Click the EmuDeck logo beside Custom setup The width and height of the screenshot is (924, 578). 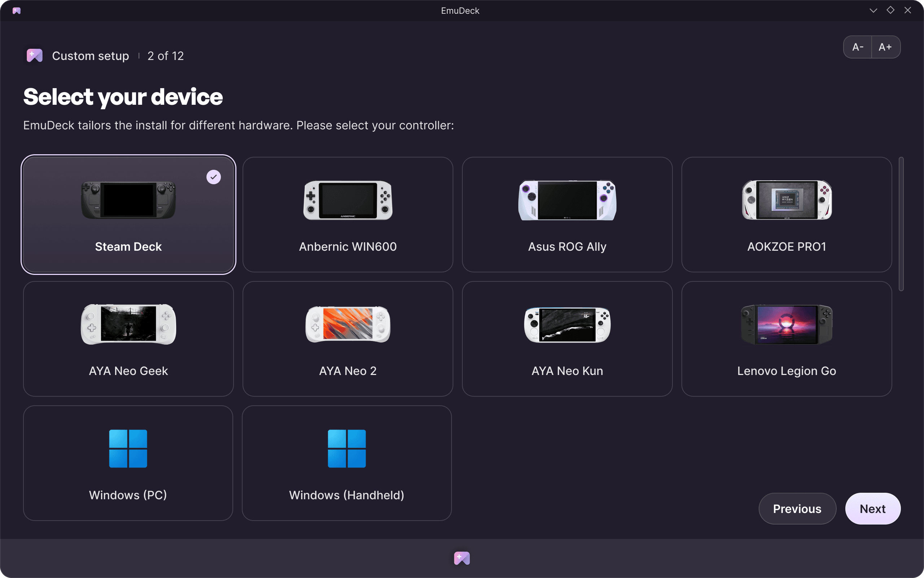coord(34,56)
